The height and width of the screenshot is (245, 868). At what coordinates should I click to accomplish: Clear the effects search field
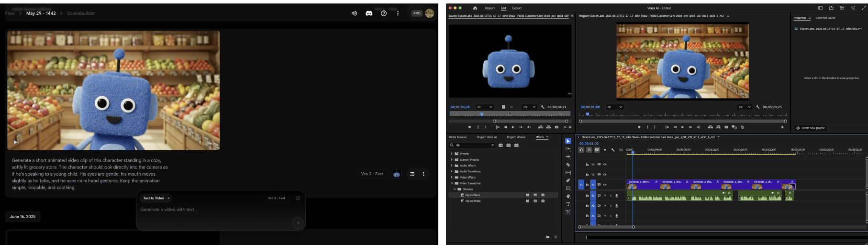(492, 145)
